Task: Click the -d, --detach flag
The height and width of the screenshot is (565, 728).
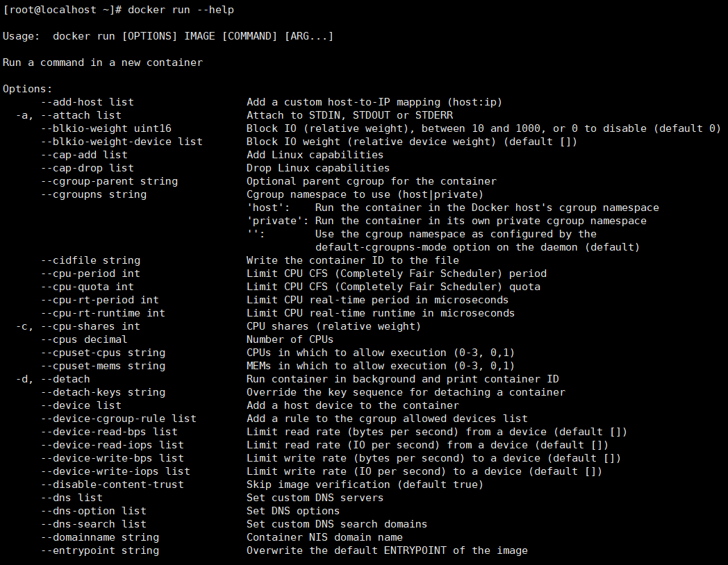Action: coord(53,379)
